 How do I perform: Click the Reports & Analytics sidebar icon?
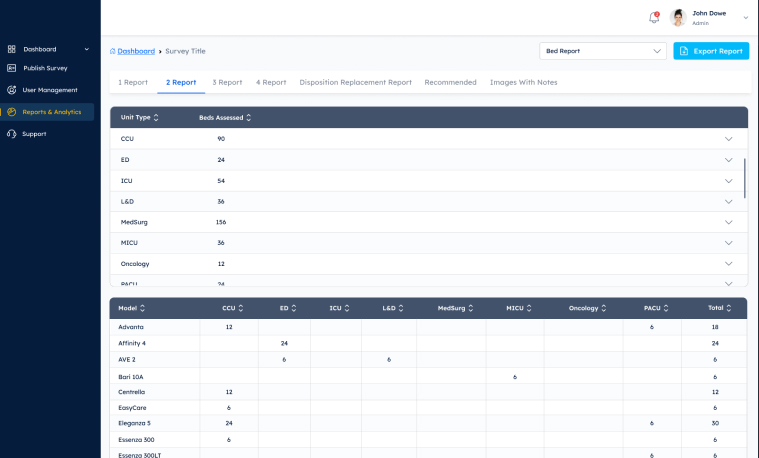(x=12, y=112)
